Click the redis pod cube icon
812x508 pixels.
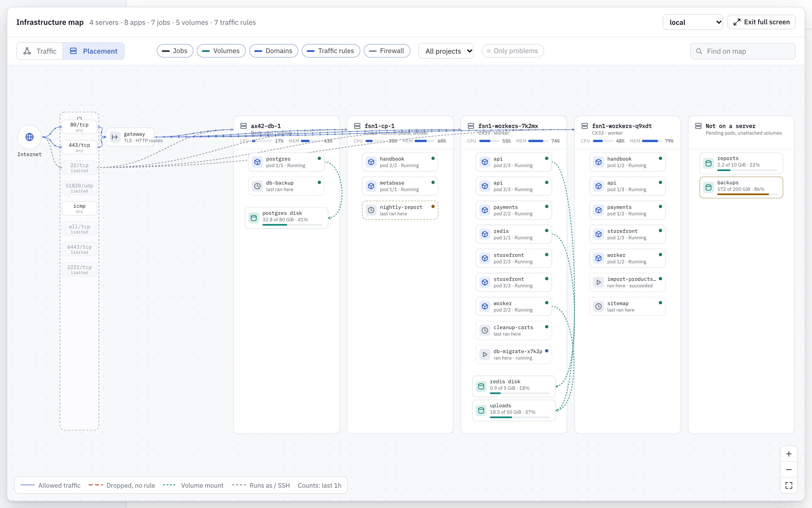pyautogui.click(x=485, y=234)
